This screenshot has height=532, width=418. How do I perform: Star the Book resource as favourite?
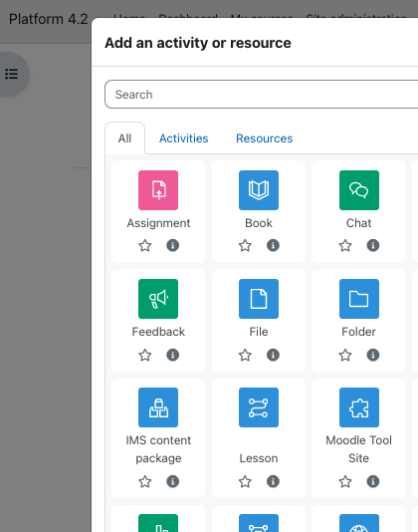pyautogui.click(x=245, y=245)
